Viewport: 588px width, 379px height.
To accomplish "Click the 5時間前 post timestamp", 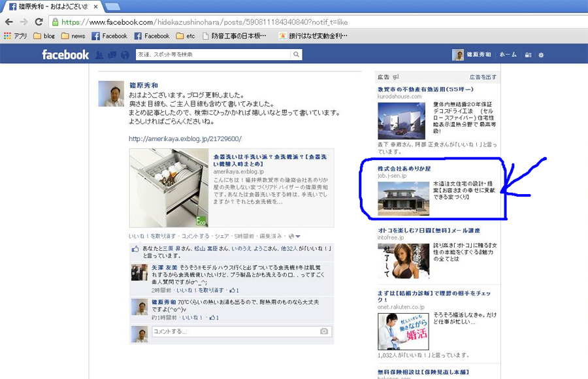I will (x=244, y=237).
